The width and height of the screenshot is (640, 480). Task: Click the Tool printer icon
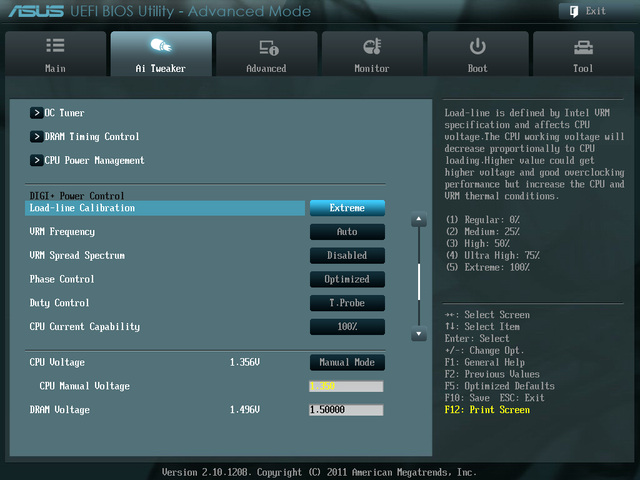[583, 48]
